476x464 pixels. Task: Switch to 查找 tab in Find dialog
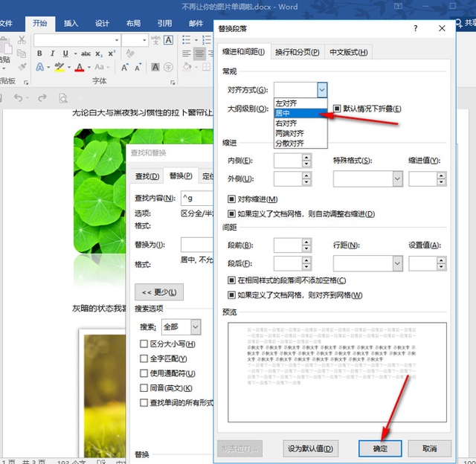(x=147, y=176)
